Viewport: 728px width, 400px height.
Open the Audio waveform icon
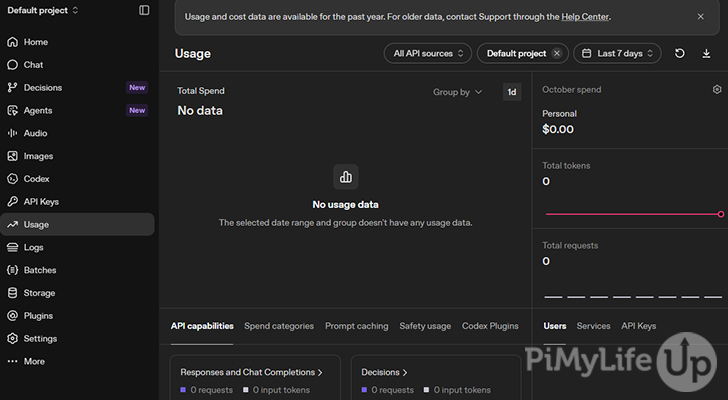(x=13, y=133)
